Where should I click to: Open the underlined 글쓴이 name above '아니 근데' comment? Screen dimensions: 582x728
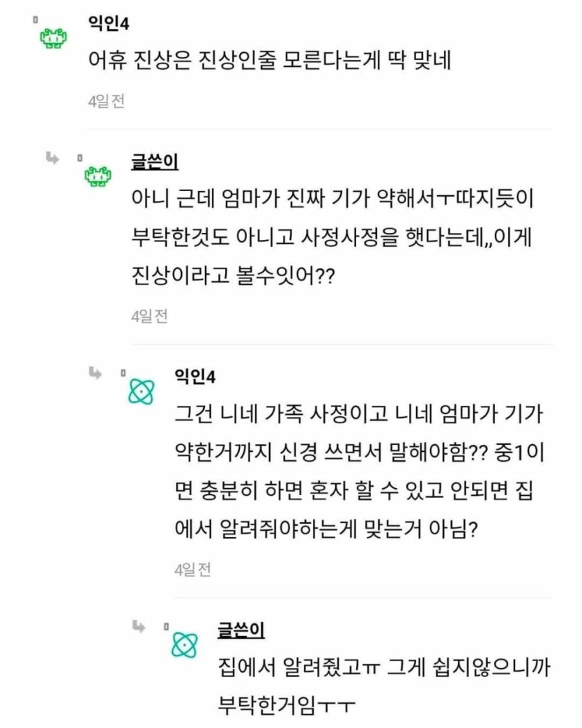[x=155, y=162]
